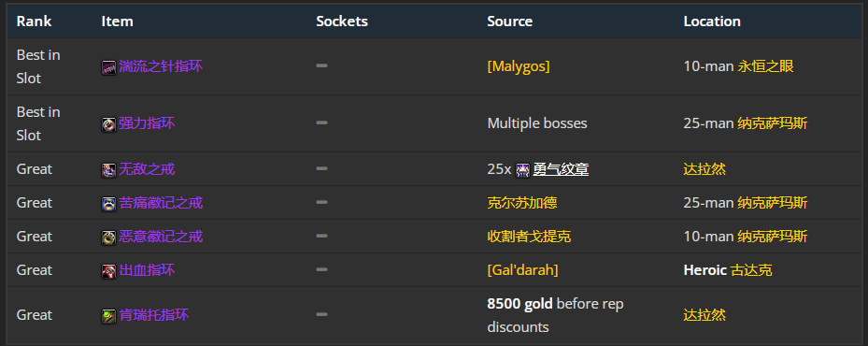This screenshot has height=346, width=868.
Task: Click the 湍流之针指环 item icon
Action: [x=108, y=67]
